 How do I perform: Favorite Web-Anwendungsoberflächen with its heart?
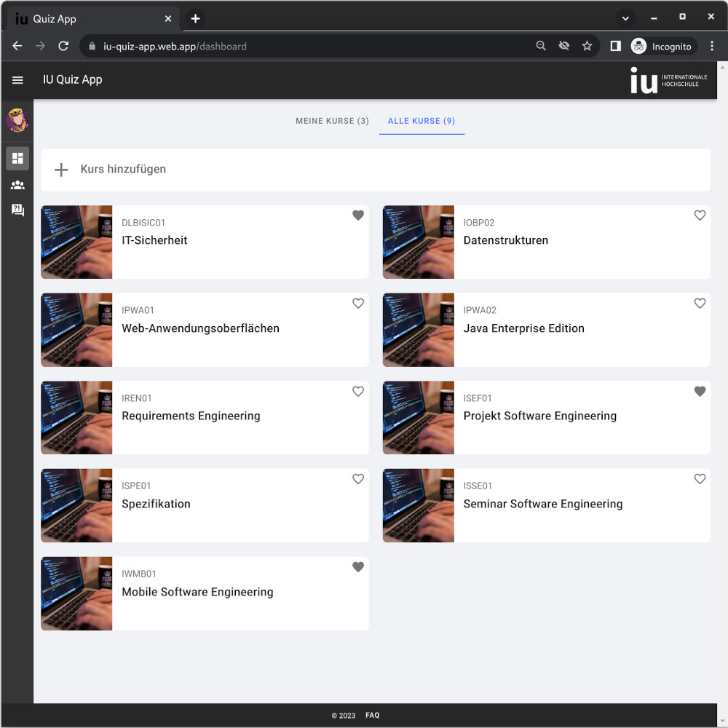point(358,303)
